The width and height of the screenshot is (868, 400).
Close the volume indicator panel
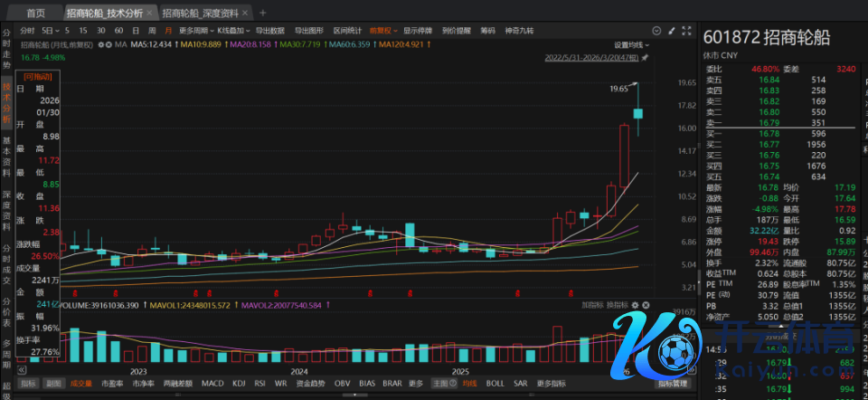click(646, 305)
